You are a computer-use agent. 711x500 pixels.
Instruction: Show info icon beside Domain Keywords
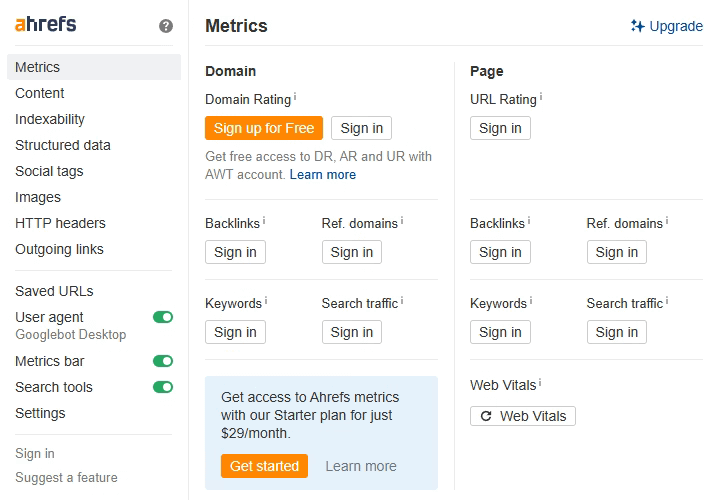266,301
